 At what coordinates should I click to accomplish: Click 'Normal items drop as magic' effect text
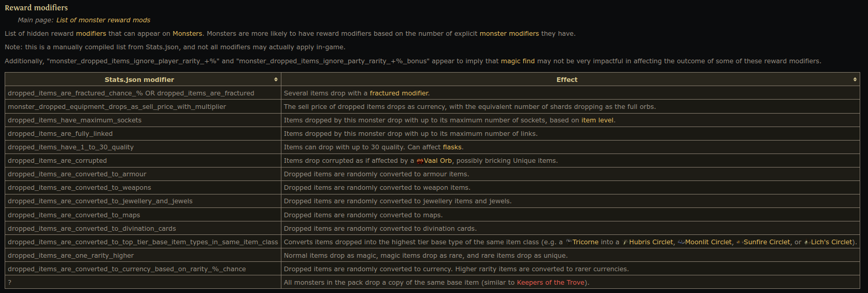[425, 256]
